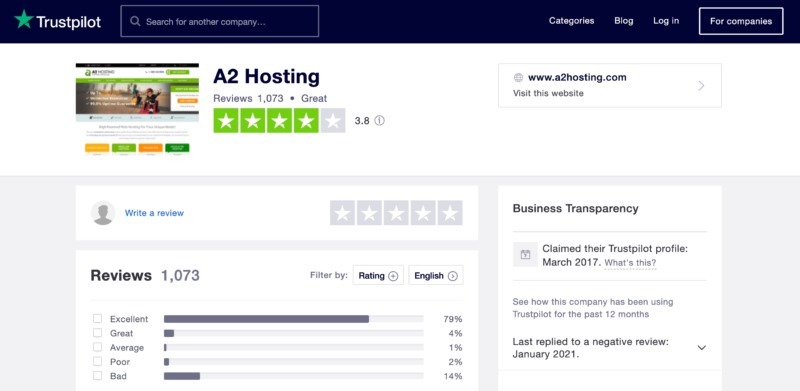Click the Average rating label
Image resolution: width=800 pixels, height=391 pixels.
pyautogui.click(x=127, y=348)
